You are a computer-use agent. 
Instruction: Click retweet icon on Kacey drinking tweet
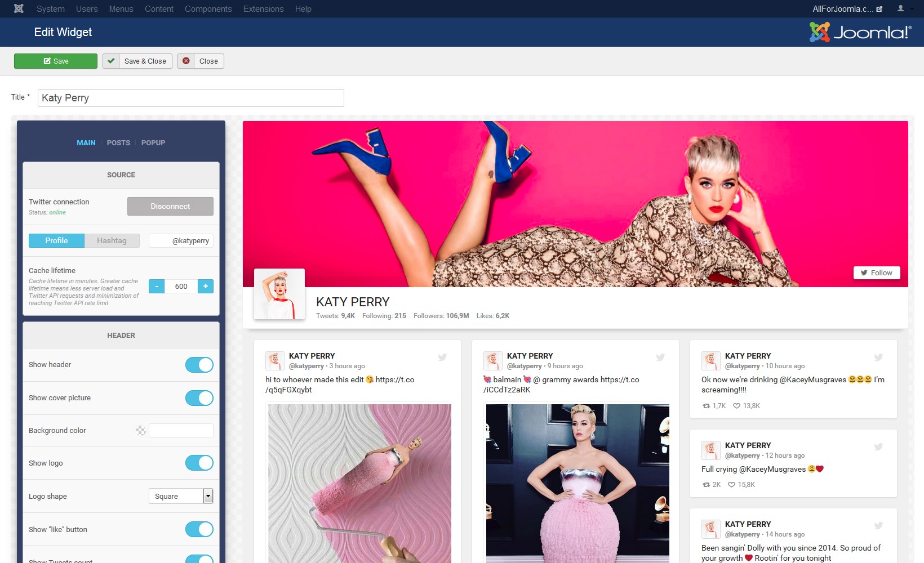[706, 406]
